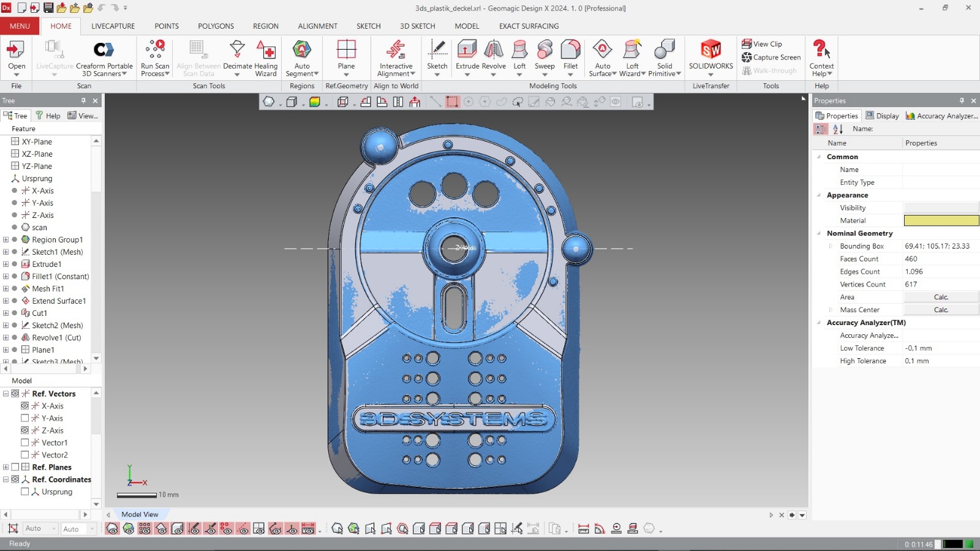Launch the Healing Wizard
This screenshot has height=551, width=980.
pos(266,58)
